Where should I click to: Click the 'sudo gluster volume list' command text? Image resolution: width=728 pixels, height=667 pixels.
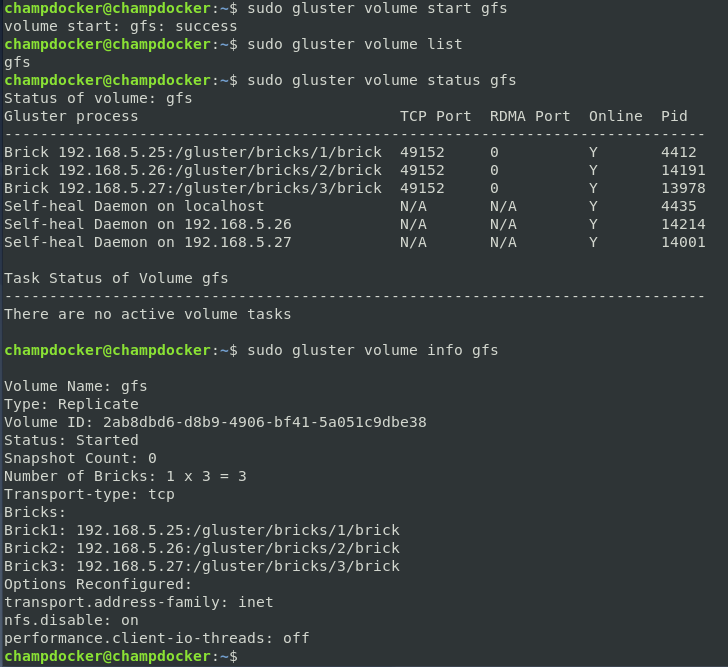click(x=355, y=44)
